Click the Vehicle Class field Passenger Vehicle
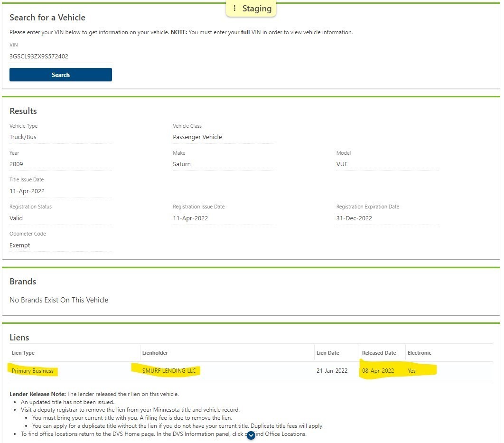This screenshot has width=504, height=443. (224, 137)
